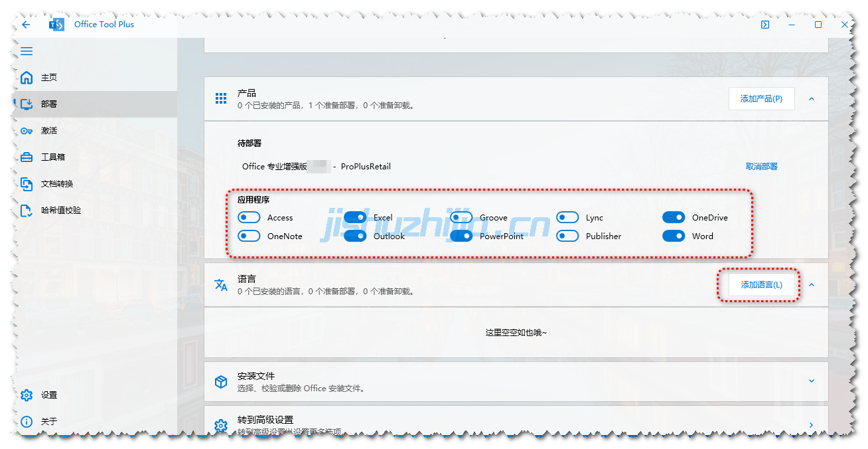Switch off the Outlook toggle
Screen dimensions: 868x449
click(355, 236)
